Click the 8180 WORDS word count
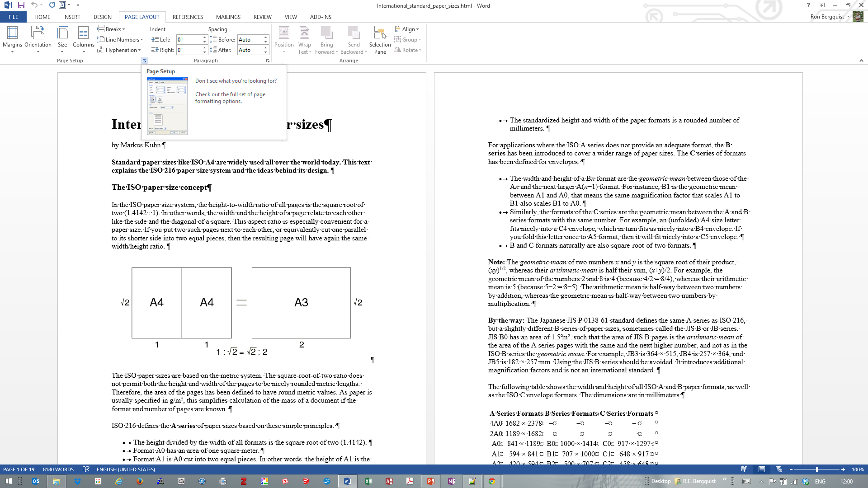 [x=58, y=469]
